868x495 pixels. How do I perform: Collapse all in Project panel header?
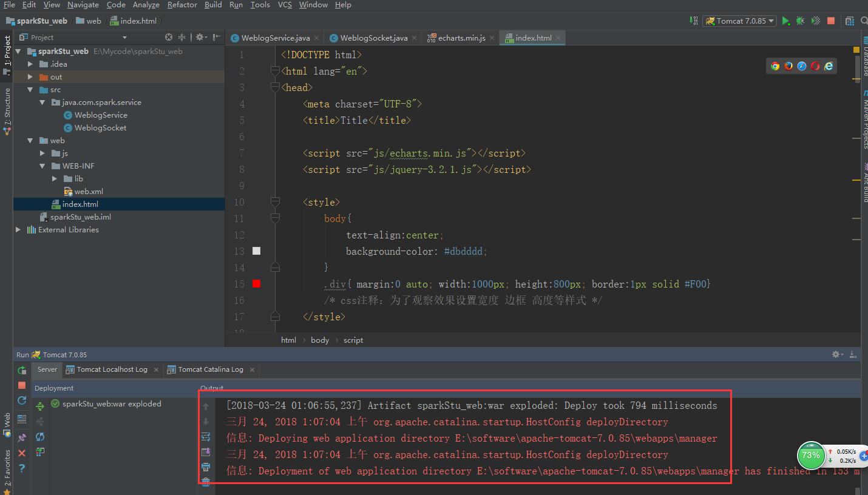pyautogui.click(x=181, y=38)
